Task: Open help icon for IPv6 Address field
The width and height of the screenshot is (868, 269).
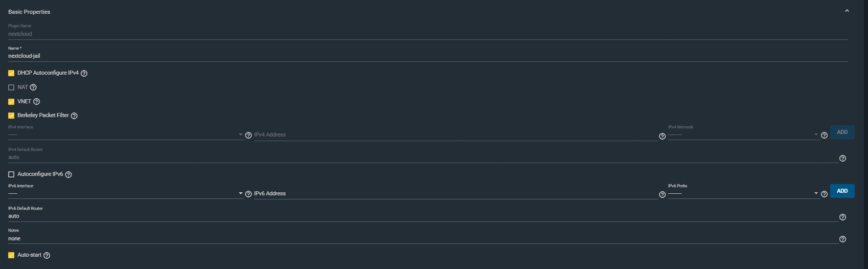Action: (x=662, y=194)
